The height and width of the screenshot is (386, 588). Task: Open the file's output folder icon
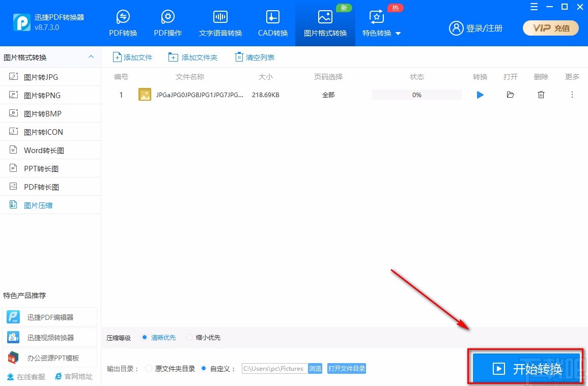[510, 95]
